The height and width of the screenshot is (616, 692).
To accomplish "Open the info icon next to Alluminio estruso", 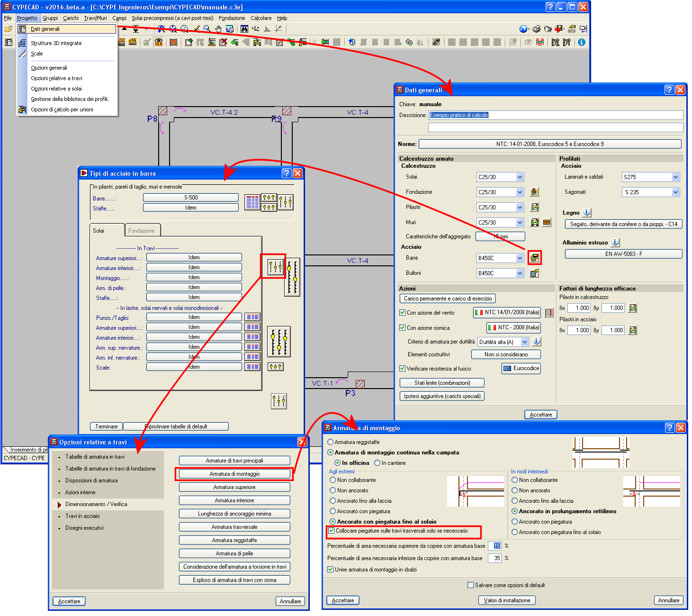I will [615, 242].
